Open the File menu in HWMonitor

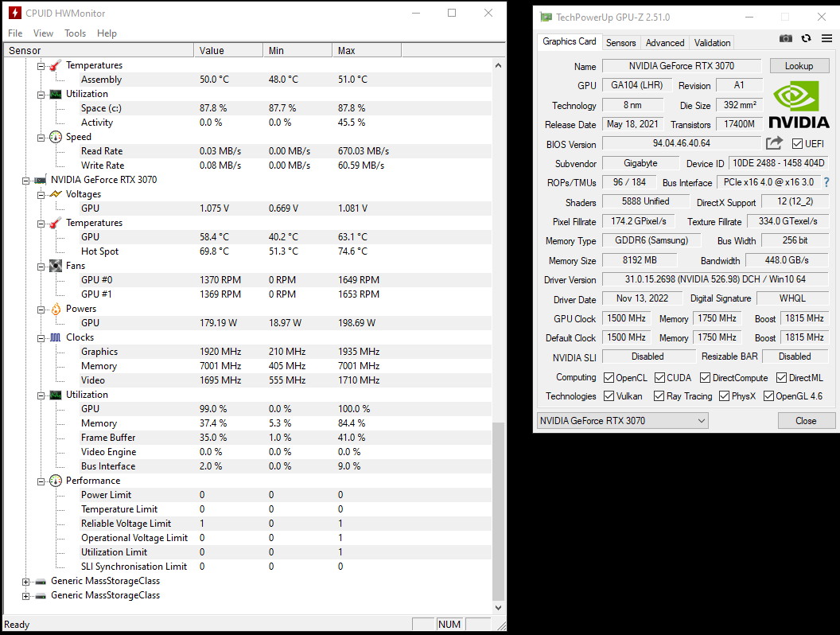pyautogui.click(x=15, y=33)
